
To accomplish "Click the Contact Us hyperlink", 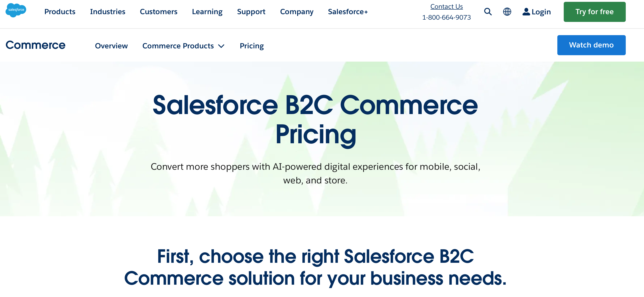I will [447, 7].
